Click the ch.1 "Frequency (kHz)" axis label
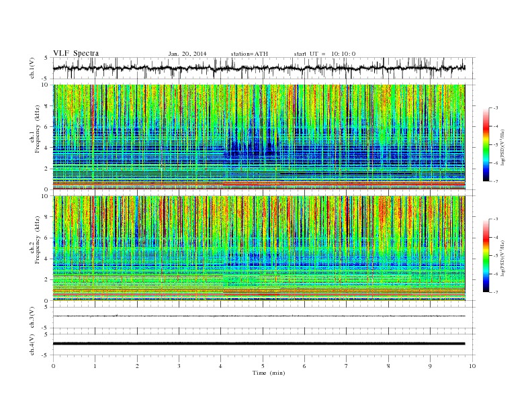 37,128
